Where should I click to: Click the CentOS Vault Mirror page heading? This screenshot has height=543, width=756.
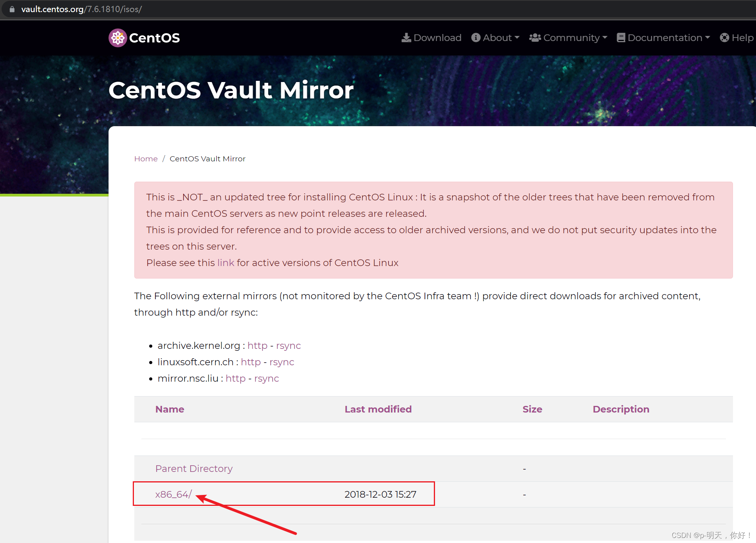pos(231,90)
